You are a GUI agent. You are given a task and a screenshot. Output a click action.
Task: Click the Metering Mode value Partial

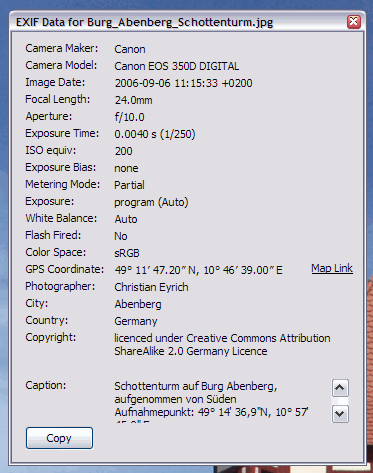tap(130, 185)
